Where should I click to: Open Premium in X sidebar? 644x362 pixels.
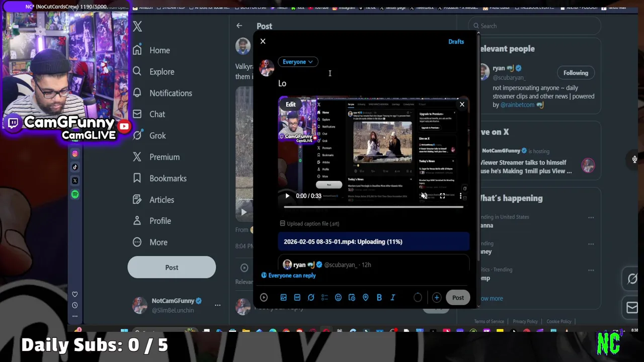[x=156, y=157]
